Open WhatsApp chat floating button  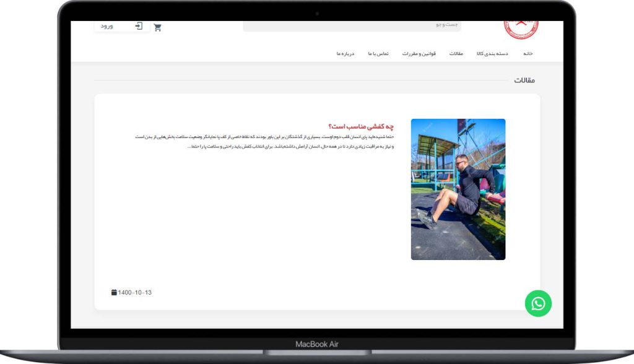(x=538, y=303)
